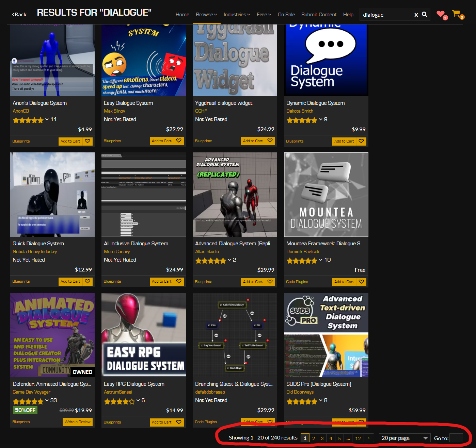Image resolution: width=476 pixels, height=448 pixels.
Task: Clear the search field with X
Action: tap(416, 15)
